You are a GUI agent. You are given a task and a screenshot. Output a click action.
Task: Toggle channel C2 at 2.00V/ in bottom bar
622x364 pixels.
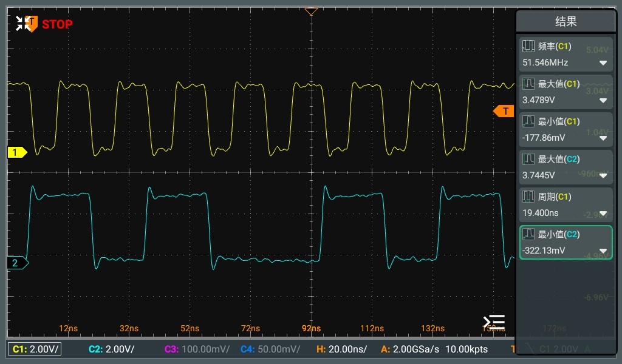click(112, 349)
